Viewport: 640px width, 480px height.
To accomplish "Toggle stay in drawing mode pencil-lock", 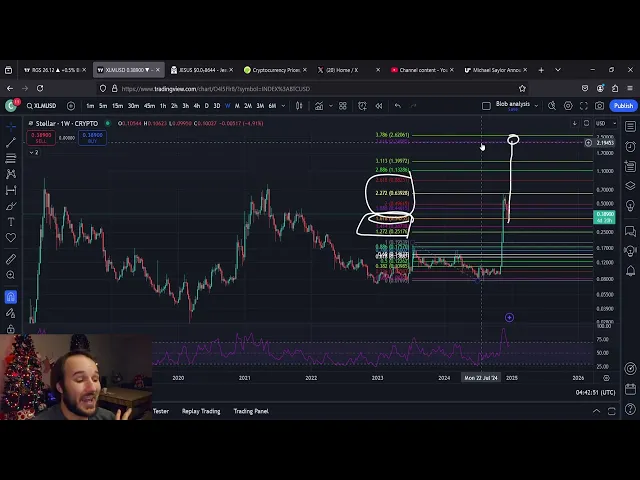I will click(x=11, y=313).
